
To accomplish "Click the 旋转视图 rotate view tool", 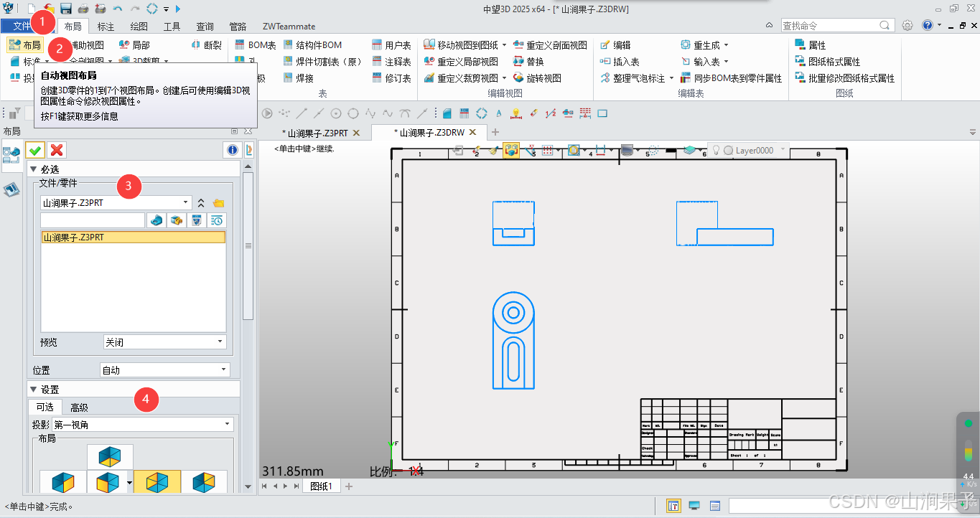I will point(538,78).
